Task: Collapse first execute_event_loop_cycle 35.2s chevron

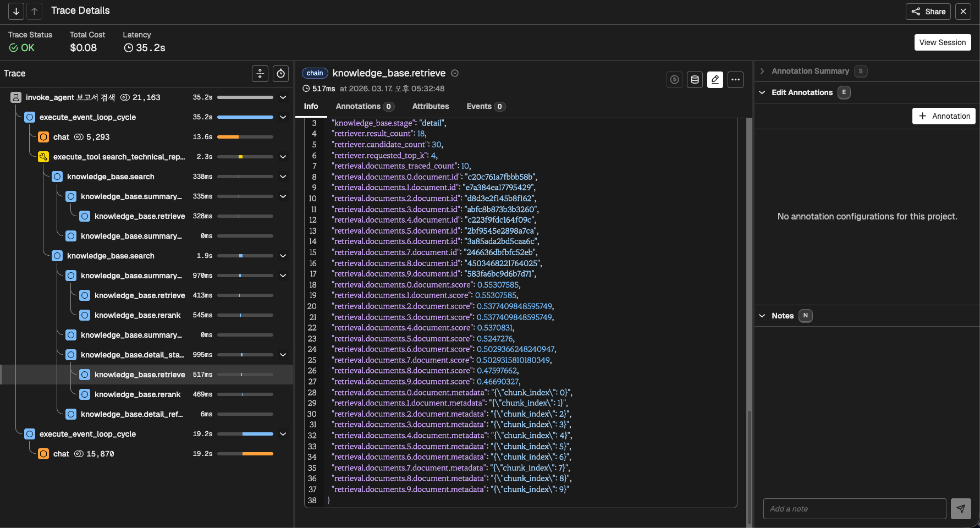Action: pyautogui.click(x=283, y=117)
